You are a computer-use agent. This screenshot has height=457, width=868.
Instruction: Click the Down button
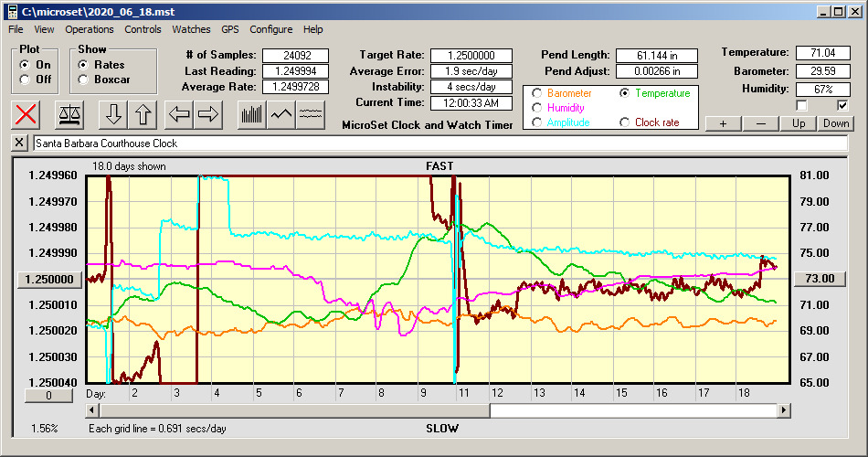coord(836,123)
